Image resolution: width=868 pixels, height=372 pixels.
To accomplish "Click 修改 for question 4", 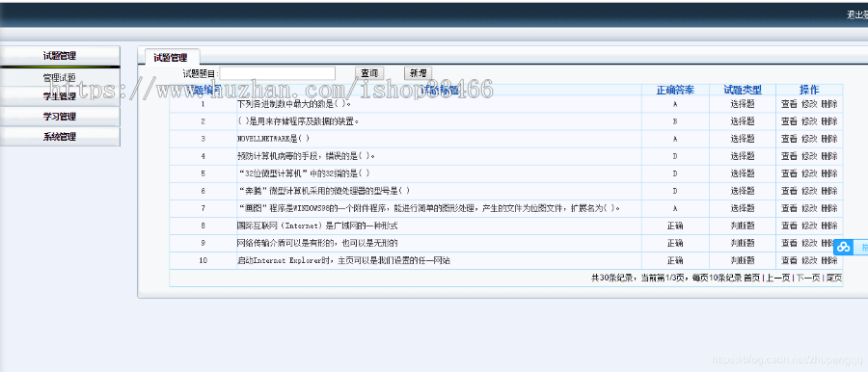I will pos(809,156).
